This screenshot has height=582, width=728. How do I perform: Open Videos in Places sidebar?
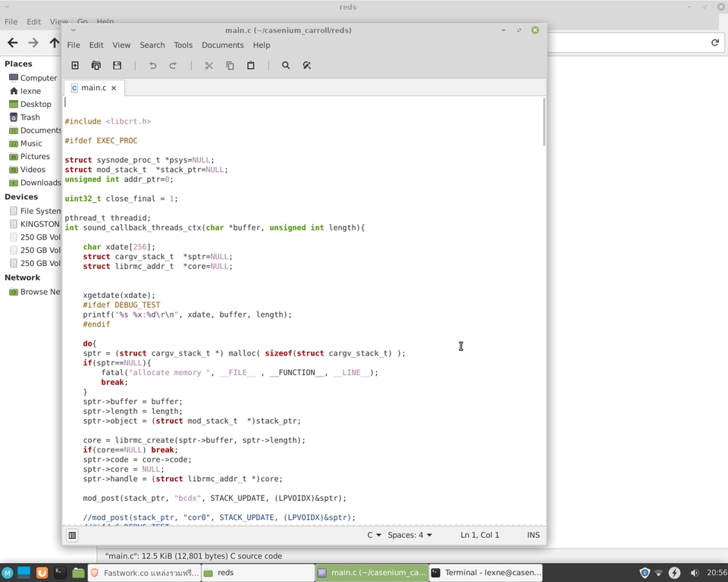[28, 170]
